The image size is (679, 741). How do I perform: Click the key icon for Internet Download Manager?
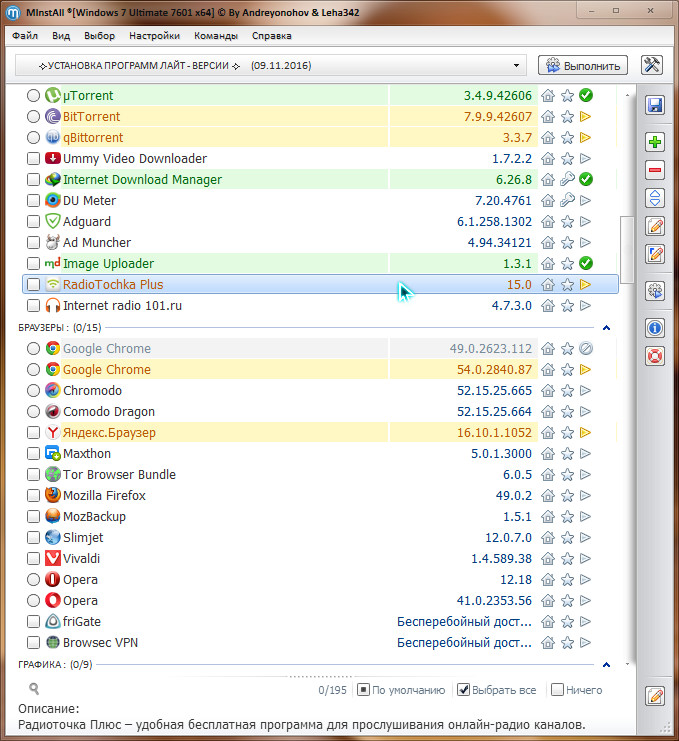pos(567,180)
